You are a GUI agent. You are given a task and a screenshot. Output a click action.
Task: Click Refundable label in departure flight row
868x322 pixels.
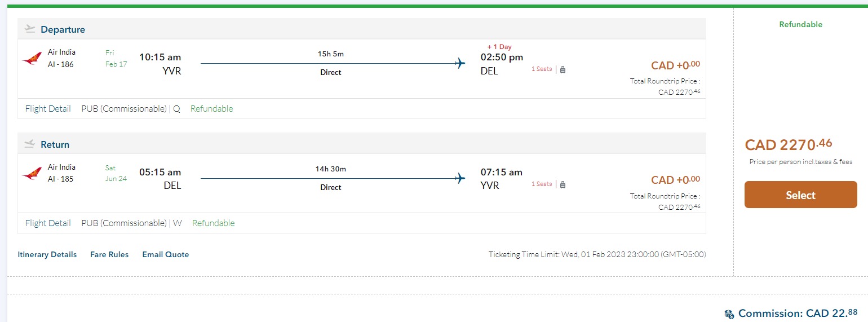[x=211, y=109]
